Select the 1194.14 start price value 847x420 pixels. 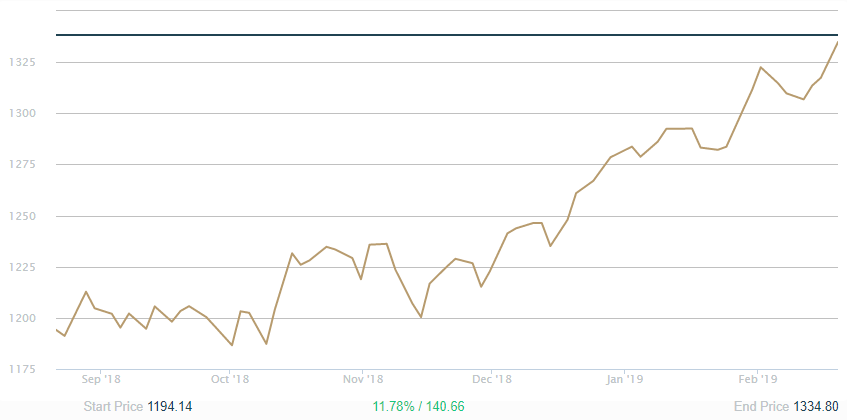click(x=169, y=407)
